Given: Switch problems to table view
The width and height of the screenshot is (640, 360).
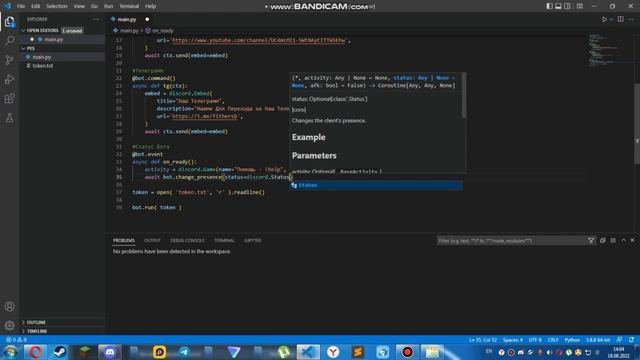Looking at the screenshot, I should click(613, 240).
